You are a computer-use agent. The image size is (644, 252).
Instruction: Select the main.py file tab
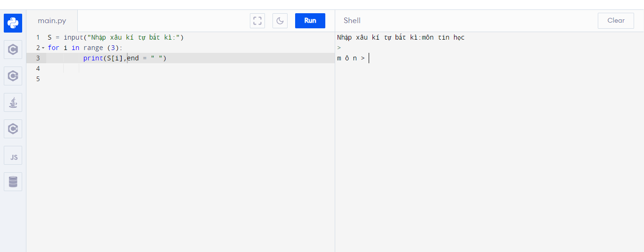click(x=52, y=21)
